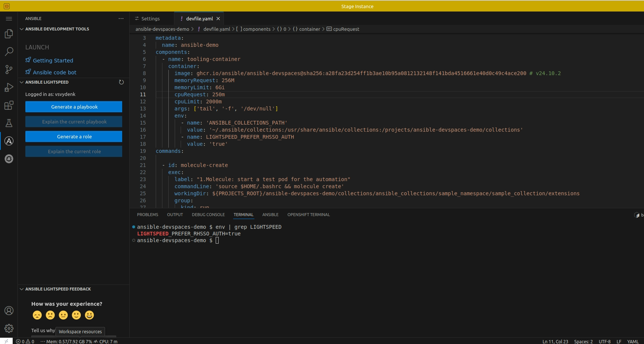The image size is (644, 344).
Task: Select the neutral face rating
Action: tap(63, 315)
